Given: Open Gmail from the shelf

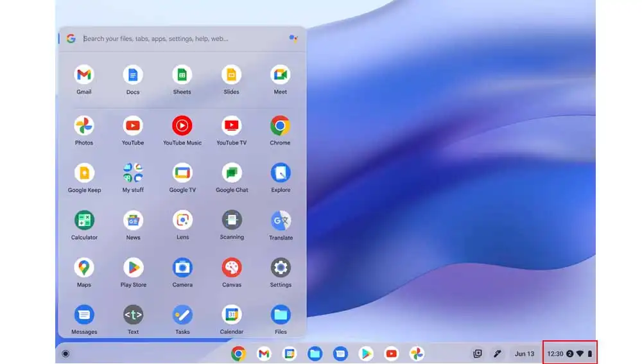Looking at the screenshot, I should tap(264, 353).
